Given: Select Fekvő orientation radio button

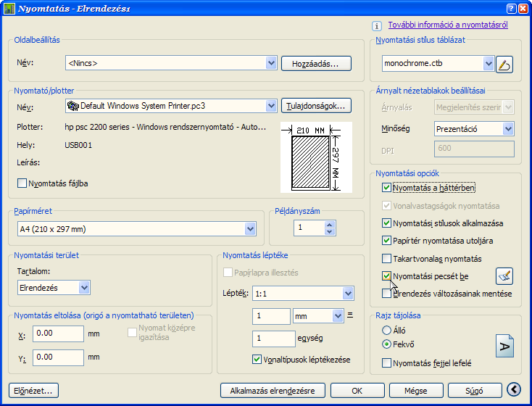Looking at the screenshot, I should coord(386,344).
